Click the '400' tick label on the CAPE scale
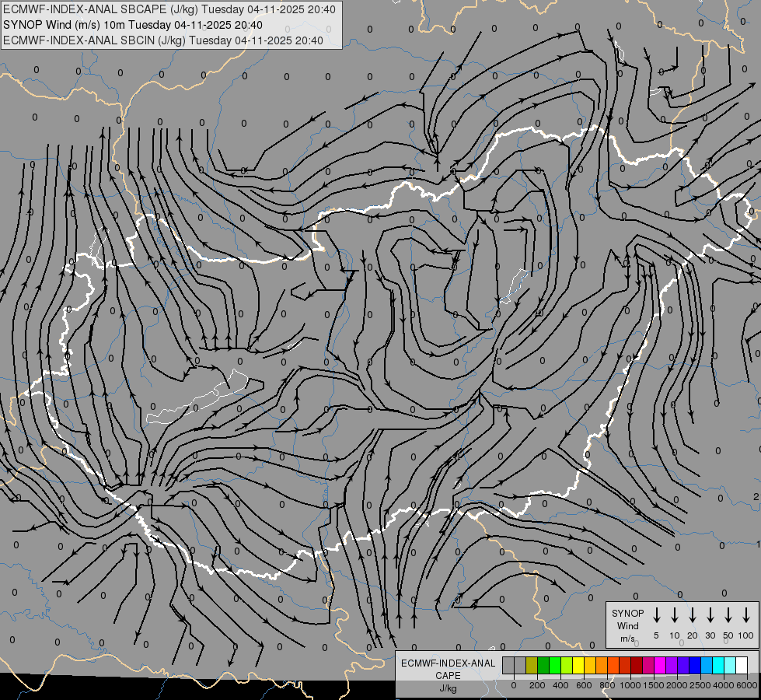761x700 pixels. click(x=560, y=685)
